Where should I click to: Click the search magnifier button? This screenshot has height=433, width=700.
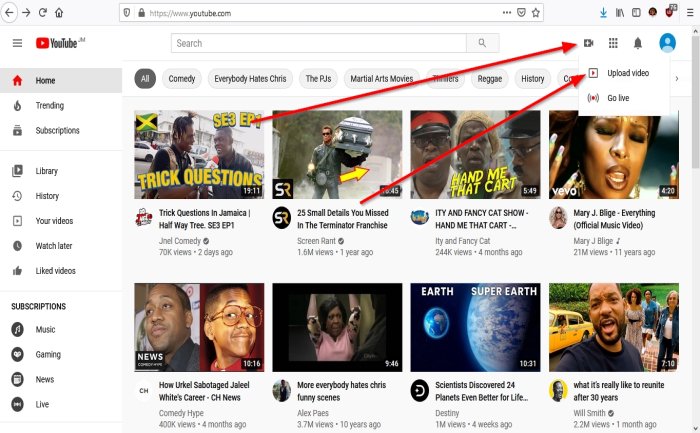(482, 43)
